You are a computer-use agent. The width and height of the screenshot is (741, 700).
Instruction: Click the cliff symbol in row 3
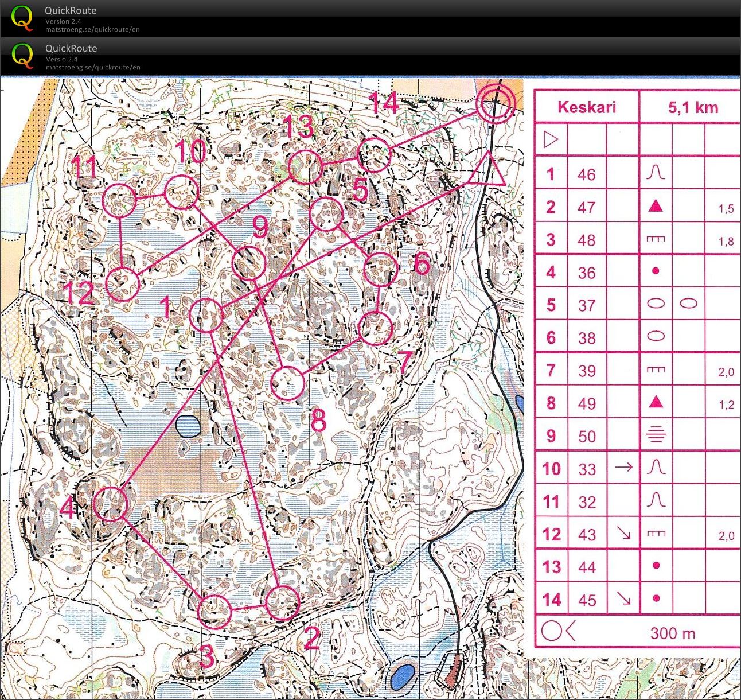(656, 239)
